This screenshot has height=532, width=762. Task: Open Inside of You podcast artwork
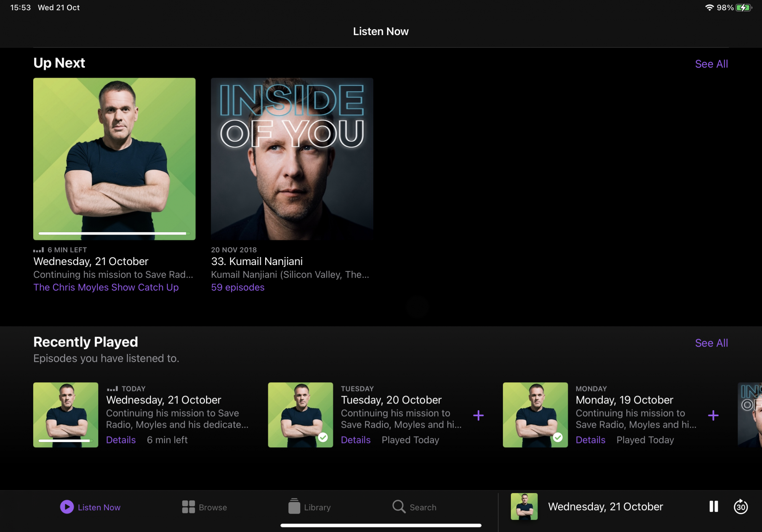point(292,159)
